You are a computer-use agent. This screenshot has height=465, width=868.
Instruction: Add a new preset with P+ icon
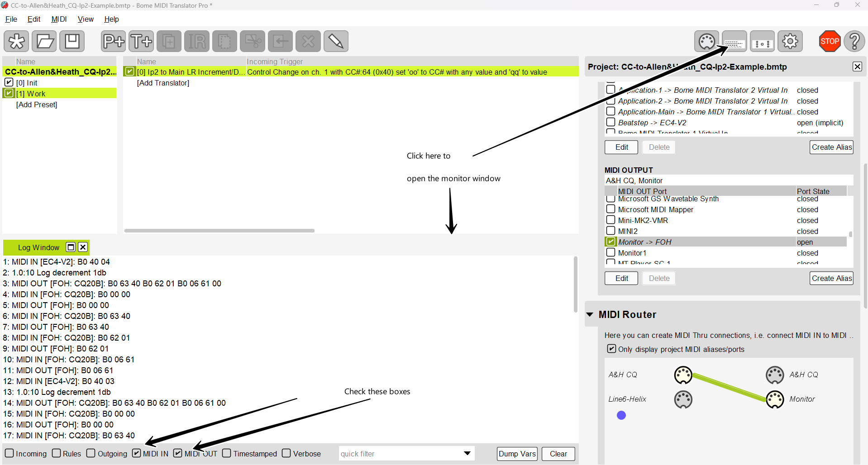[113, 42]
